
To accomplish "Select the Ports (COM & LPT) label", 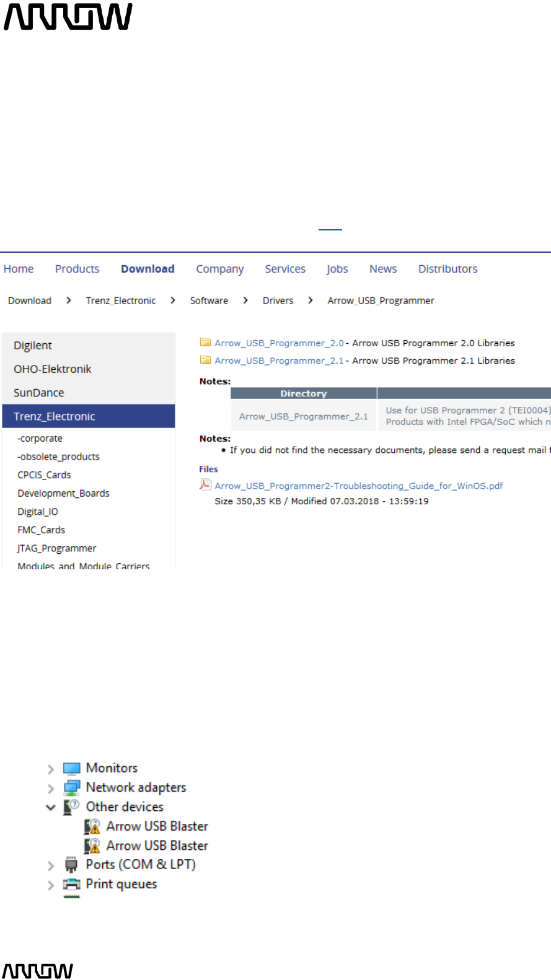I will 141,864.
